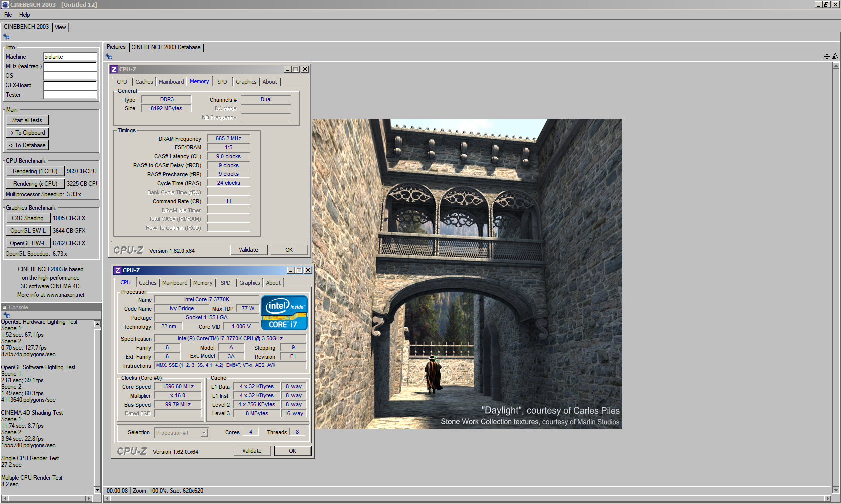841x504 pixels.
Task: Open Mainboard tab in lower CPU-Z window
Action: (x=175, y=283)
